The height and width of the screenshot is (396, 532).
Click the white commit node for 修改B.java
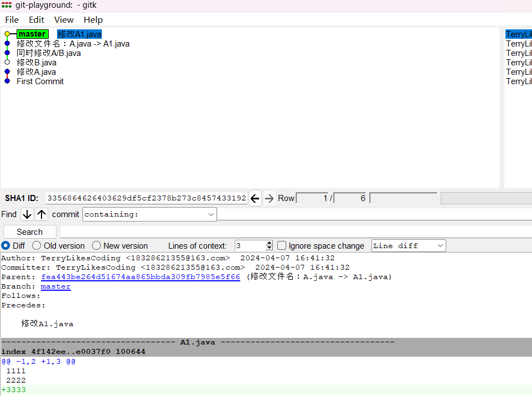tap(7, 63)
